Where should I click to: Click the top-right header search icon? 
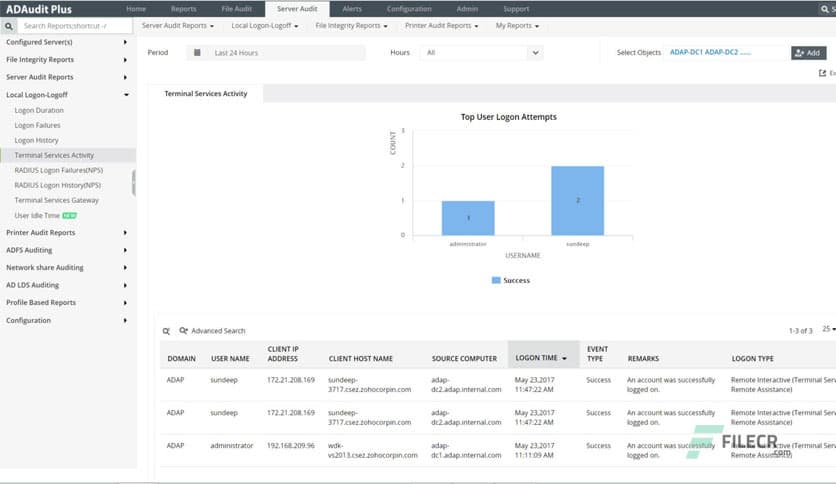[x=824, y=9]
